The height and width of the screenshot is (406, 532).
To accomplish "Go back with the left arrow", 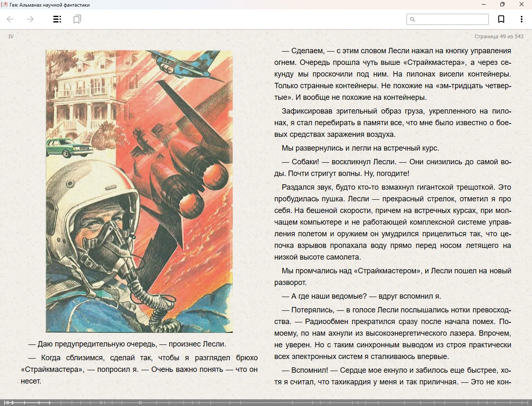I will click(x=10, y=19).
